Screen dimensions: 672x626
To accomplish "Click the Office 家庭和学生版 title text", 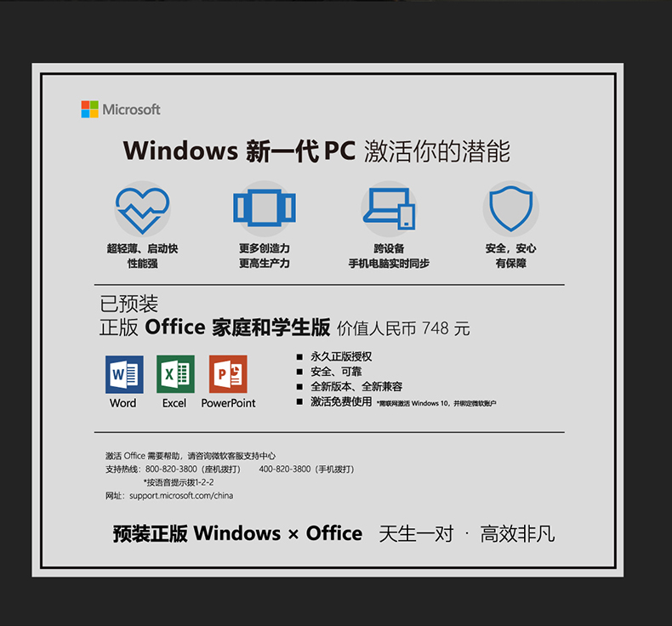I will point(237,327).
